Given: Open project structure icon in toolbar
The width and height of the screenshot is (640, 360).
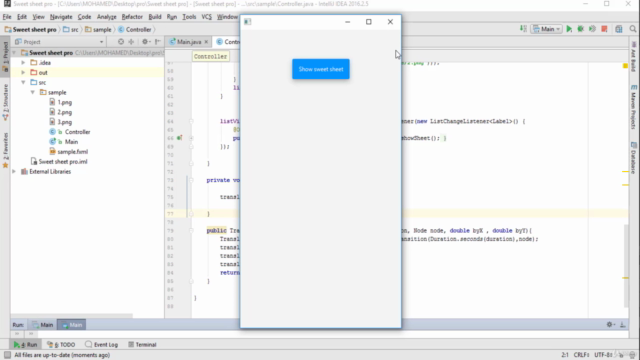Looking at the screenshot, I should (x=619, y=29).
